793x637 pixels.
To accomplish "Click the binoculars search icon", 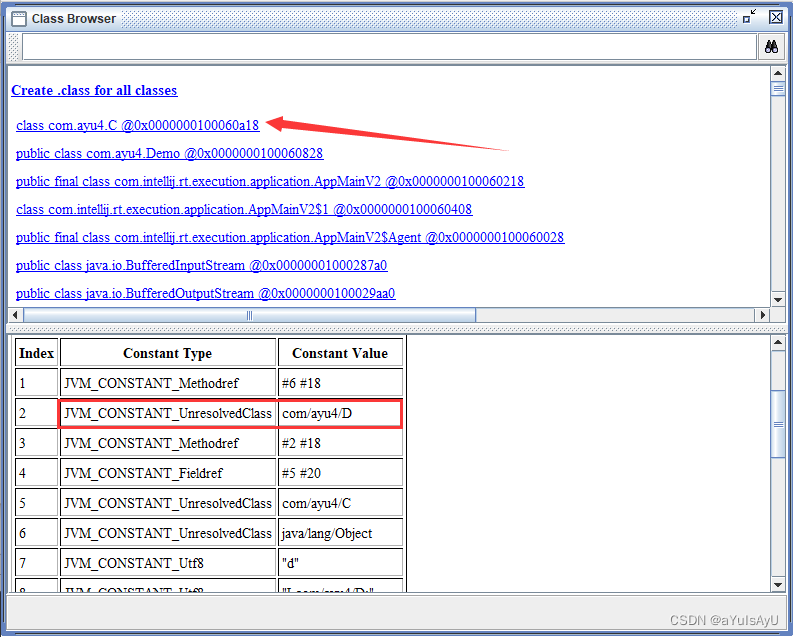I will (x=771, y=48).
